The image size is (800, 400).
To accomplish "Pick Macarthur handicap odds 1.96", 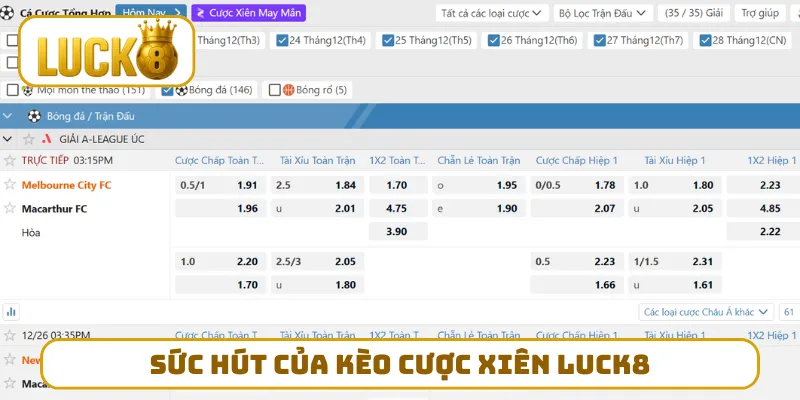I will click(x=220, y=208).
